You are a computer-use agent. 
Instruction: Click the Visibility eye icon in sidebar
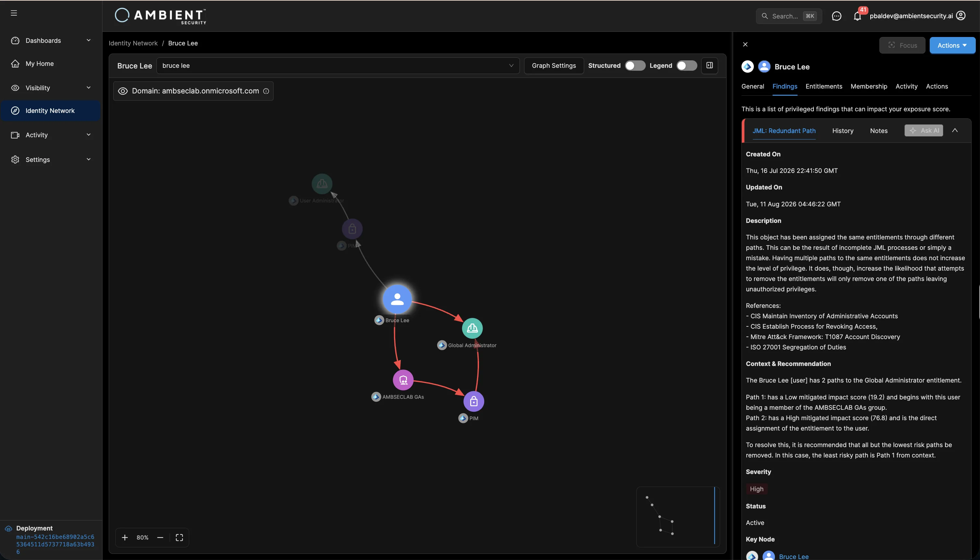point(15,88)
